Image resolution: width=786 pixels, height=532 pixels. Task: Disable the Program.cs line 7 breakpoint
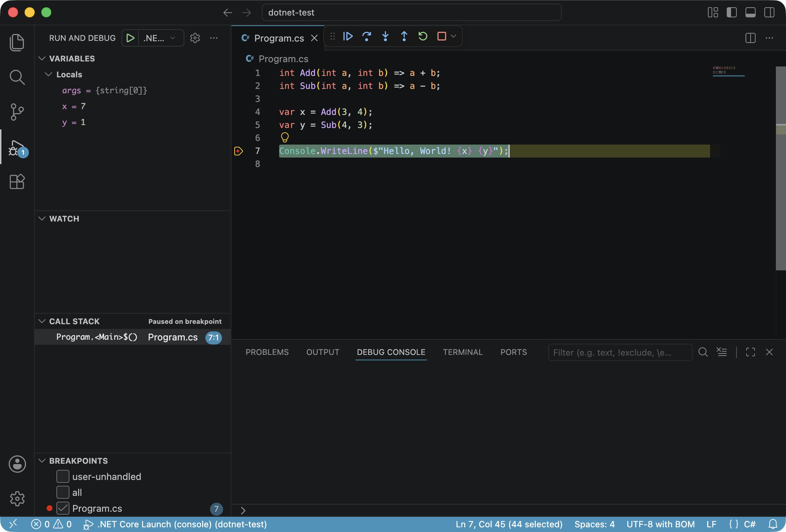click(63, 508)
